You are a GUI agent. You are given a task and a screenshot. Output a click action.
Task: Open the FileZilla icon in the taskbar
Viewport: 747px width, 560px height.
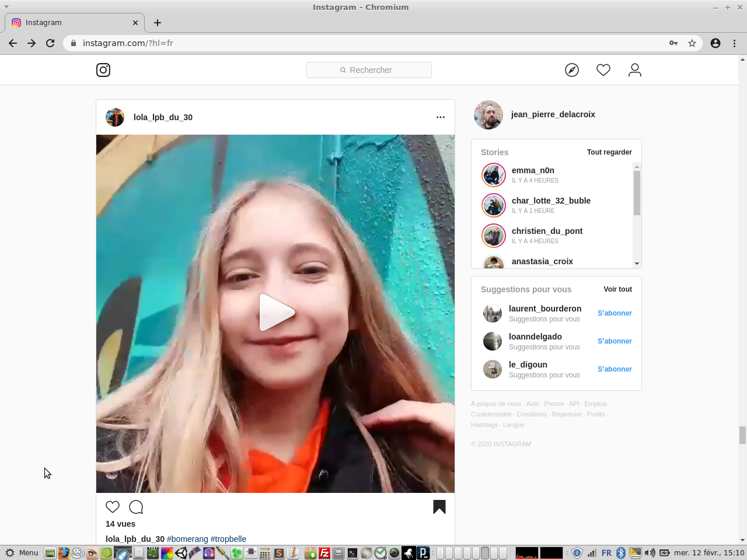pyautogui.click(x=324, y=553)
